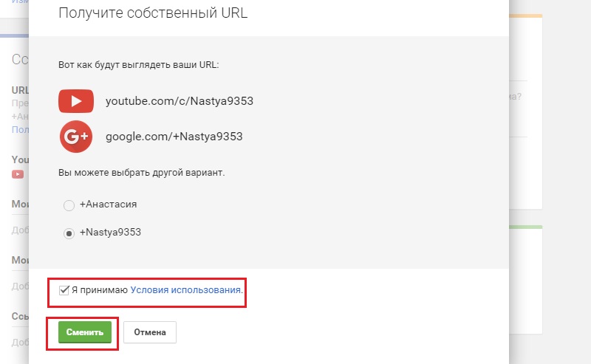Screen dimensions: 591x364
Task: Click the truncated You heading at left
Action: (x=21, y=159)
